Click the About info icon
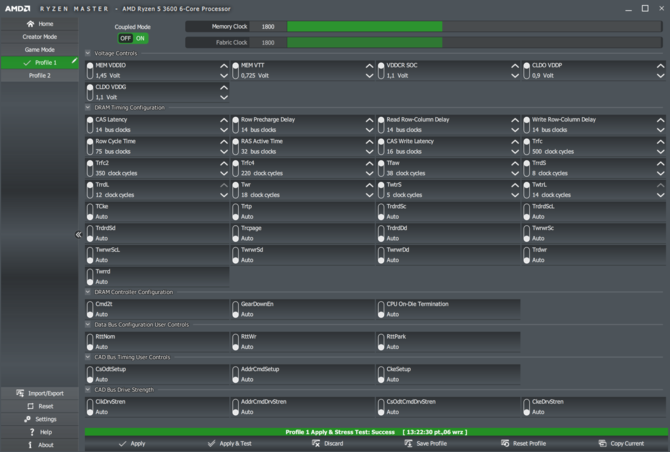Viewport: 670px width, 452px height. [30, 445]
